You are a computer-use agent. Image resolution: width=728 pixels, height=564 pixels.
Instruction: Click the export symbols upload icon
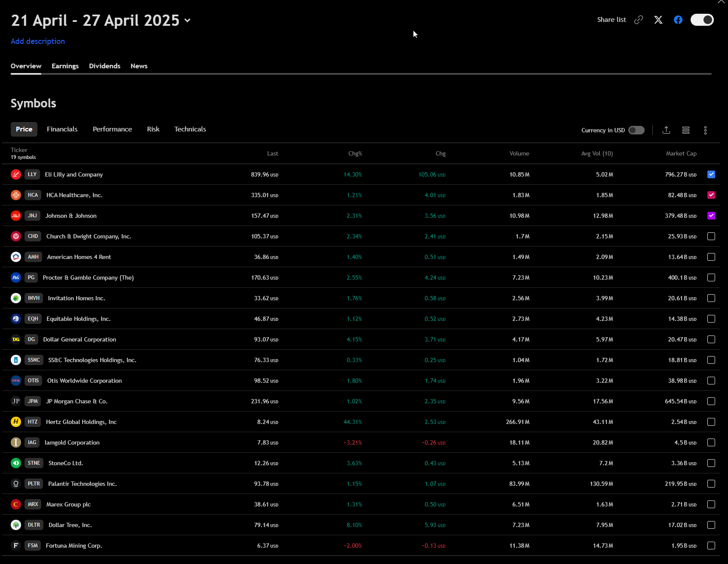point(667,130)
